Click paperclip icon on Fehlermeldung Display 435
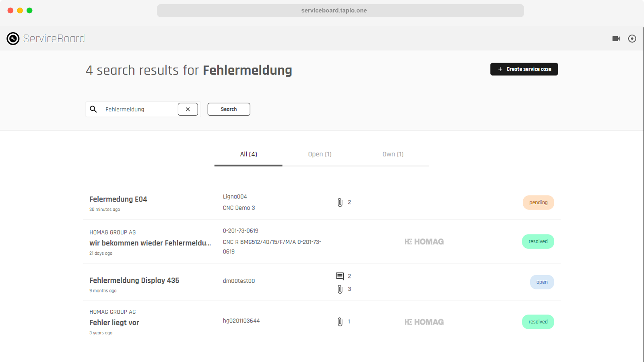Viewport: 644px width, 362px height. (x=340, y=289)
